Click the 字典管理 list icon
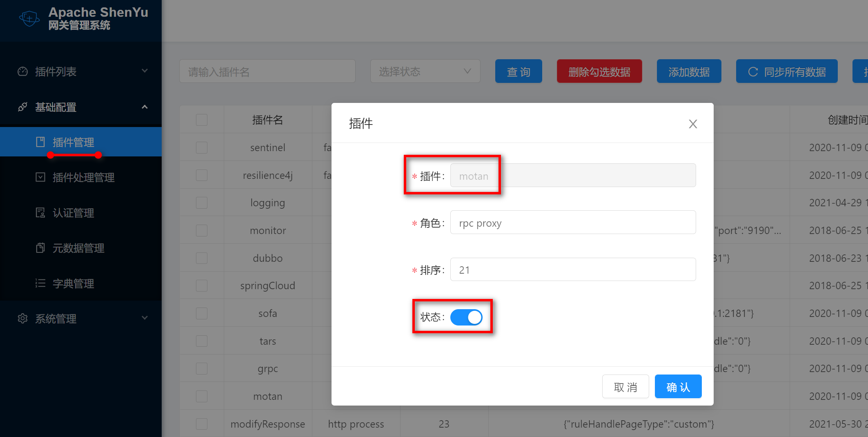Image resolution: width=868 pixels, height=437 pixels. coord(40,283)
